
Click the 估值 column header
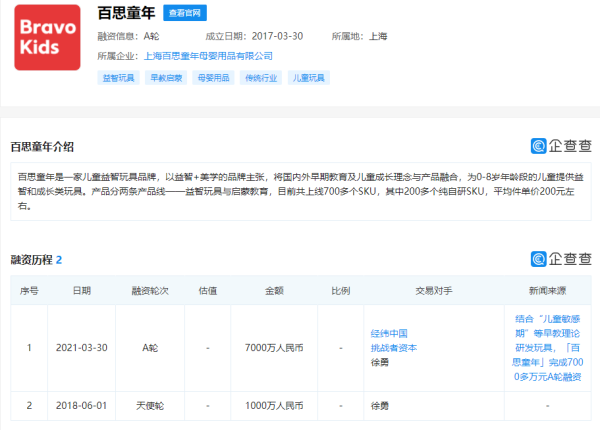point(208,291)
